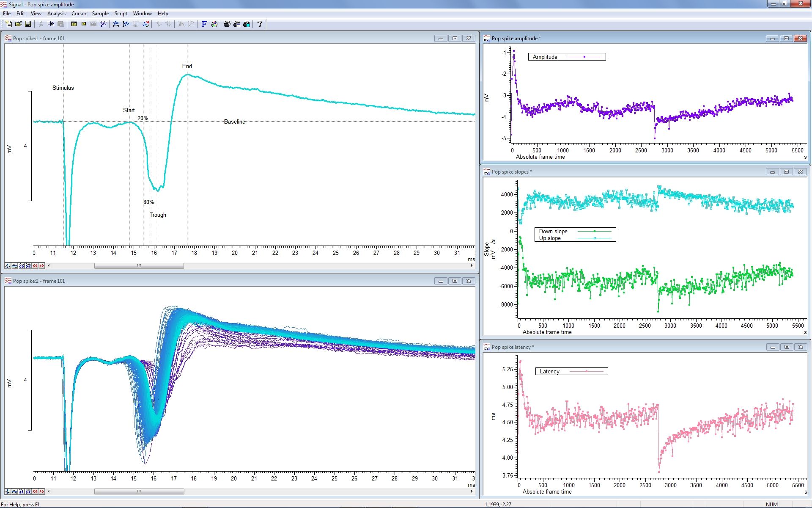Open the Sample menu
812x508 pixels.
(x=100, y=14)
